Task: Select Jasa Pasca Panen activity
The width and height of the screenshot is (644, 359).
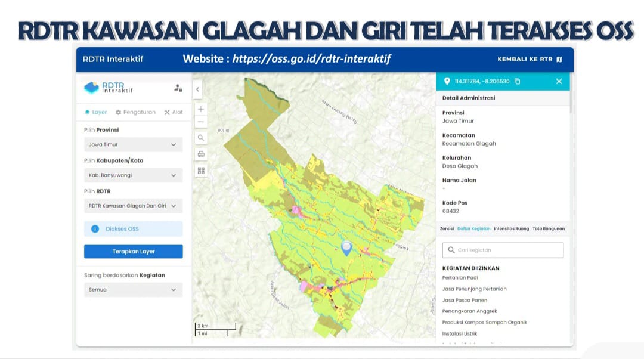Action: pos(465,301)
